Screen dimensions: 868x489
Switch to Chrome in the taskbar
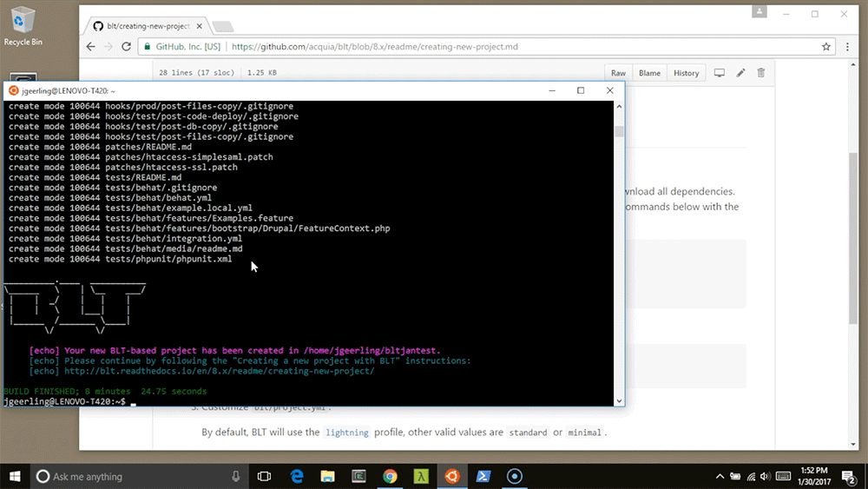[390, 476]
